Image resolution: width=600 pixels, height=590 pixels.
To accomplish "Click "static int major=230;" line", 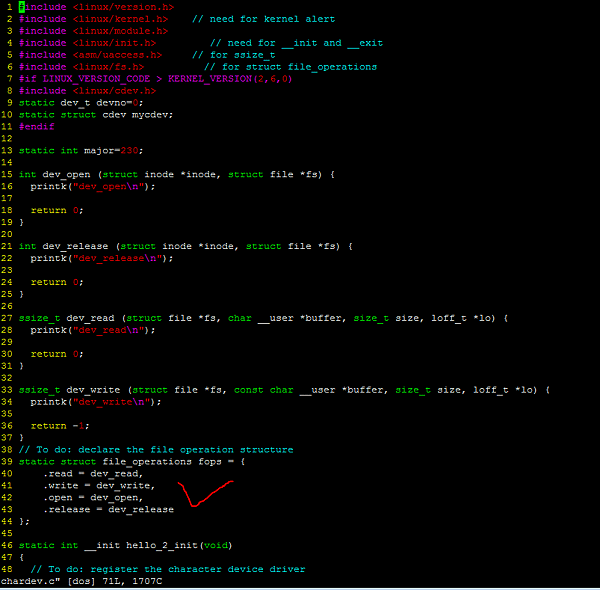I will pyautogui.click(x=81, y=150).
